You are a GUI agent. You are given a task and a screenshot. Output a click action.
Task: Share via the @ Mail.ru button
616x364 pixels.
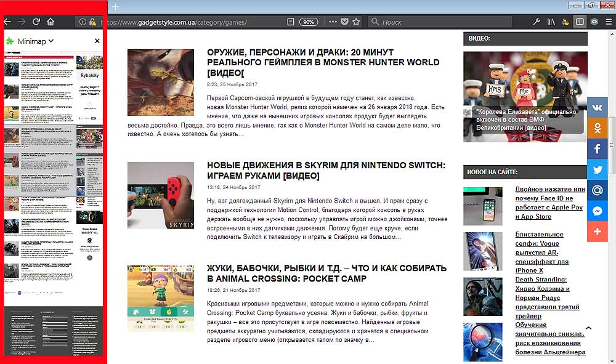point(598,190)
